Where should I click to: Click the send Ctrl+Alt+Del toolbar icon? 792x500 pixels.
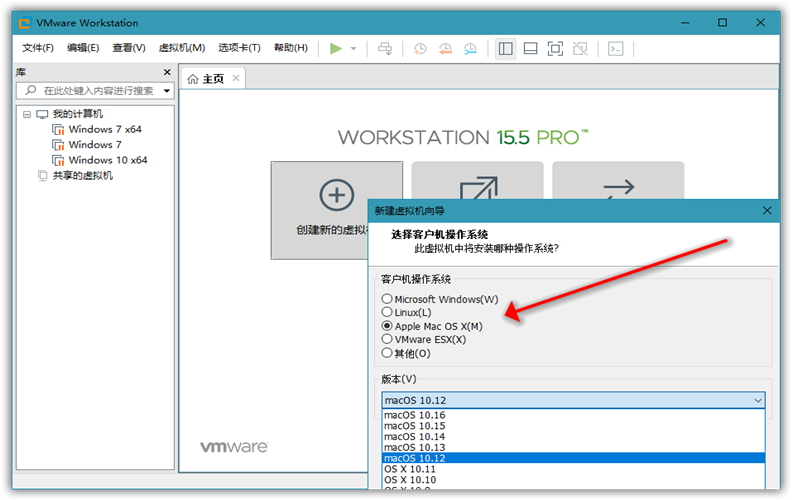(x=385, y=48)
